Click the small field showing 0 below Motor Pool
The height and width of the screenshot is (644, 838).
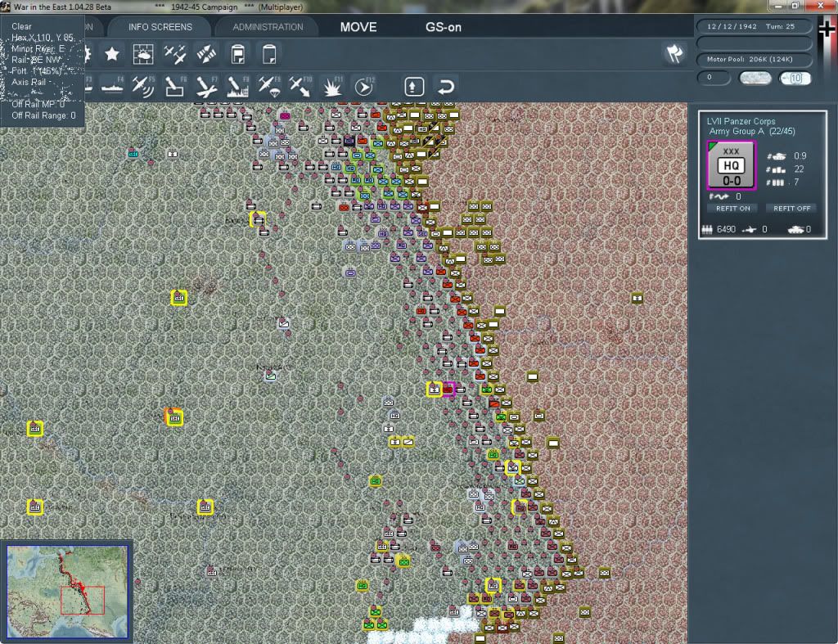(714, 78)
